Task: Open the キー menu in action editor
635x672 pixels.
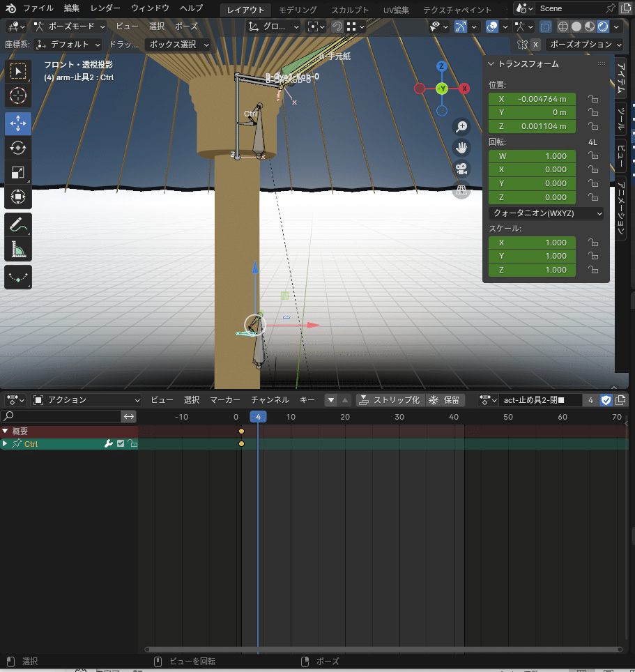Action: click(x=307, y=400)
